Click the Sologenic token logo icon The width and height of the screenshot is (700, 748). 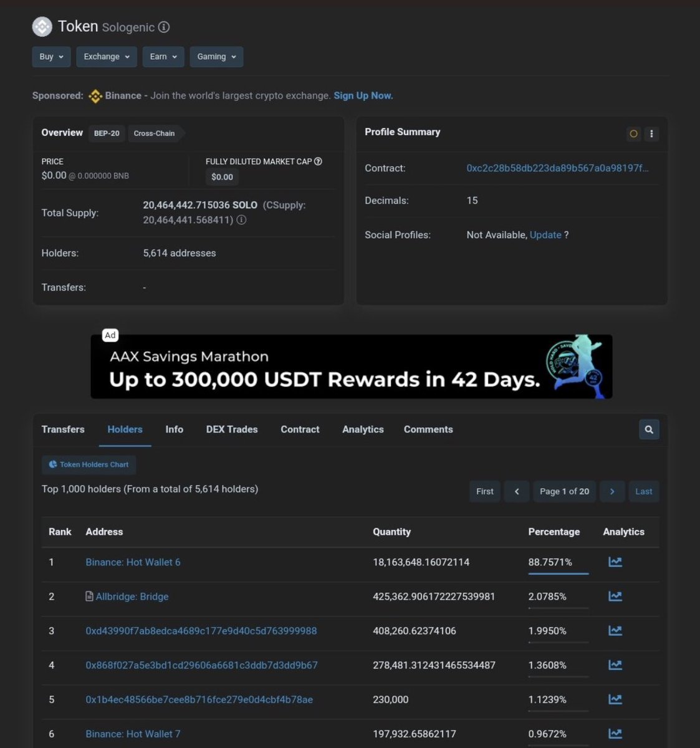click(x=42, y=26)
